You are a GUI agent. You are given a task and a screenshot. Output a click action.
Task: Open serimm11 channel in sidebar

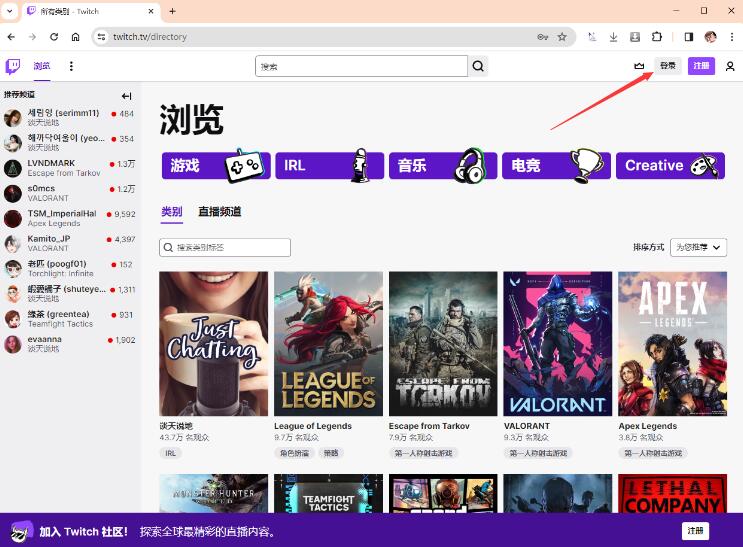69,117
